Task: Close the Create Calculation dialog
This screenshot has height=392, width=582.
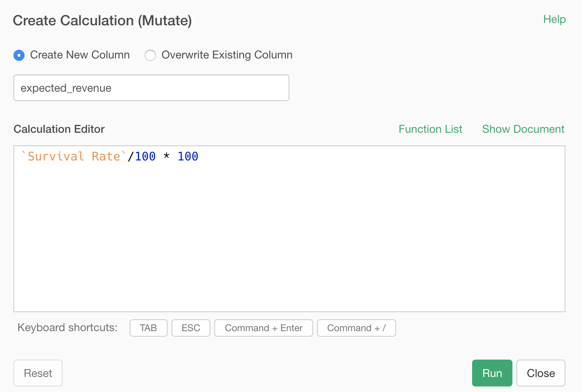Action: click(540, 373)
